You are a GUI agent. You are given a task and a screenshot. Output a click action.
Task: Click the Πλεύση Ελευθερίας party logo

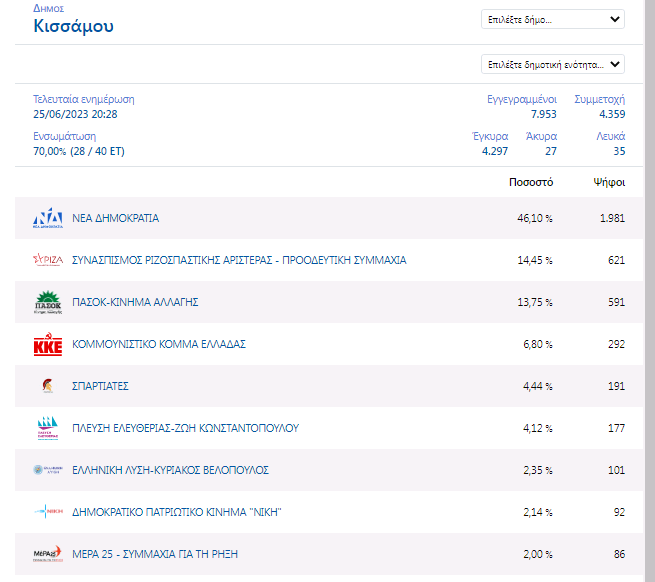[x=48, y=429]
